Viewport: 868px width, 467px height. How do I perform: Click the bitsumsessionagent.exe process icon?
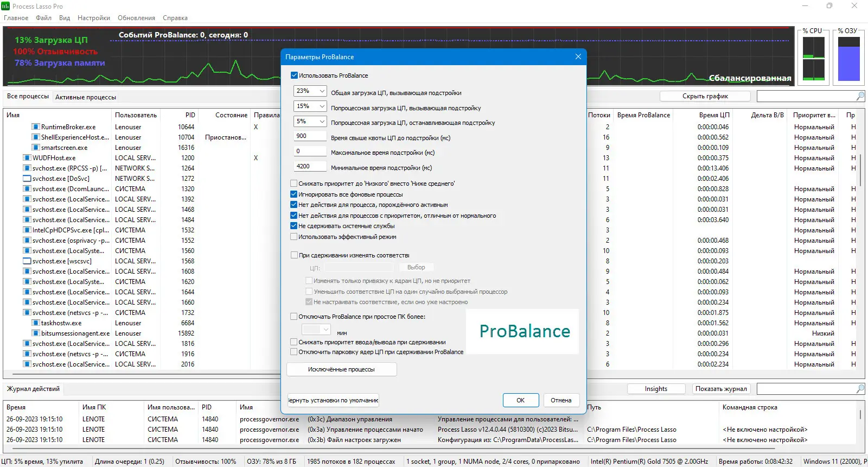coord(36,333)
